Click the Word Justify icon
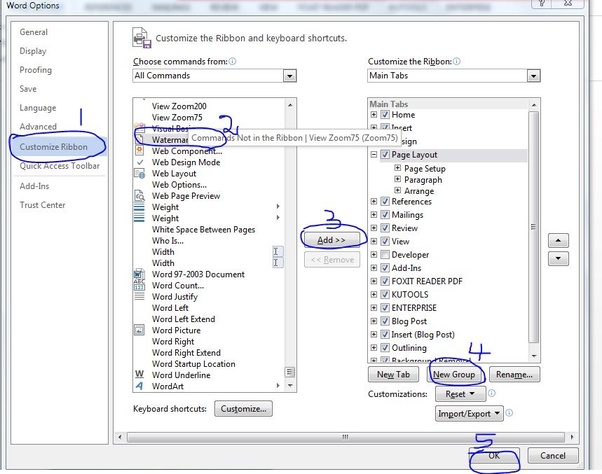This screenshot has height=474, width=602. click(x=139, y=297)
